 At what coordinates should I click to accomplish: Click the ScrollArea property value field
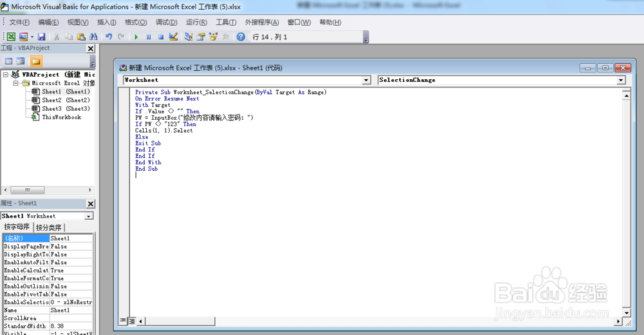(71, 318)
